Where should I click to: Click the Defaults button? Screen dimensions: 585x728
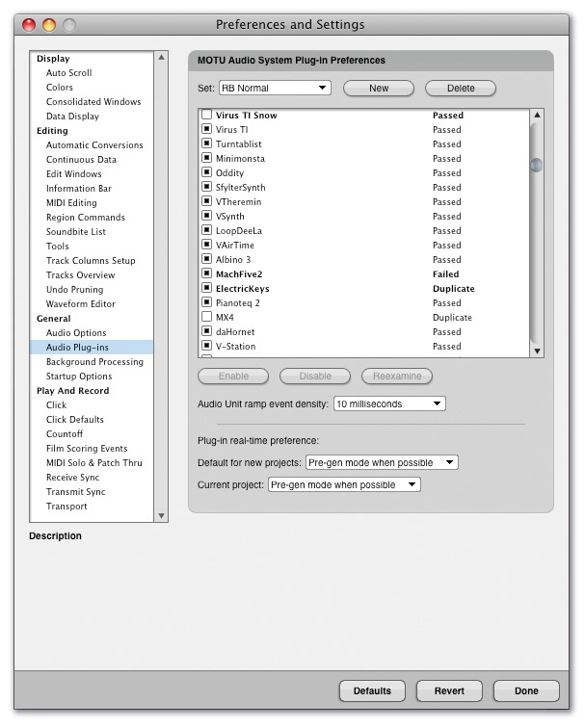click(x=372, y=690)
